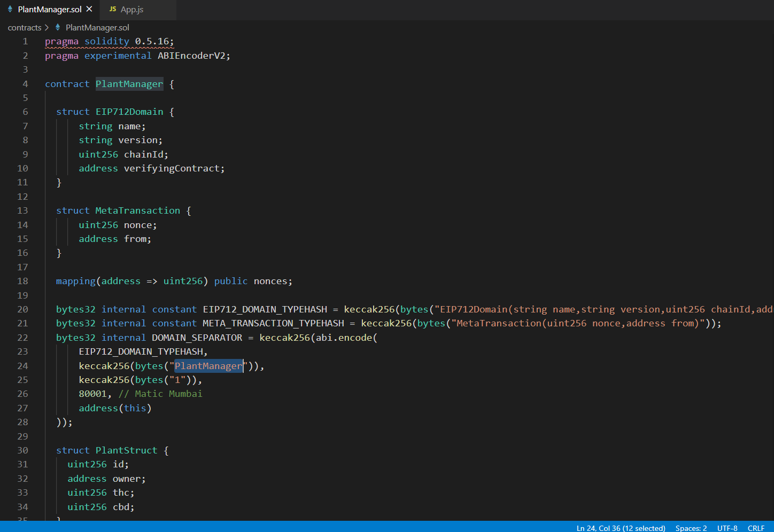Click the contracts breadcrumb folder
Image resolution: width=774 pixels, height=532 pixels.
(x=25, y=27)
